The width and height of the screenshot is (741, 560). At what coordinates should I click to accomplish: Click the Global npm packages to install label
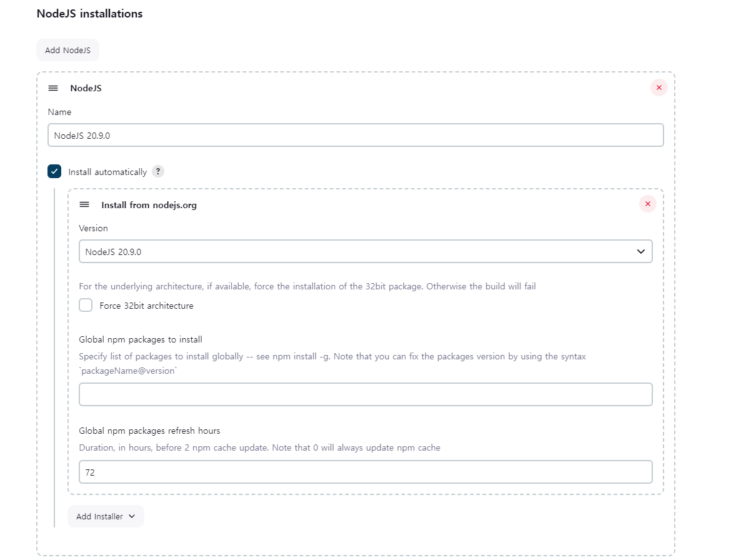click(141, 339)
